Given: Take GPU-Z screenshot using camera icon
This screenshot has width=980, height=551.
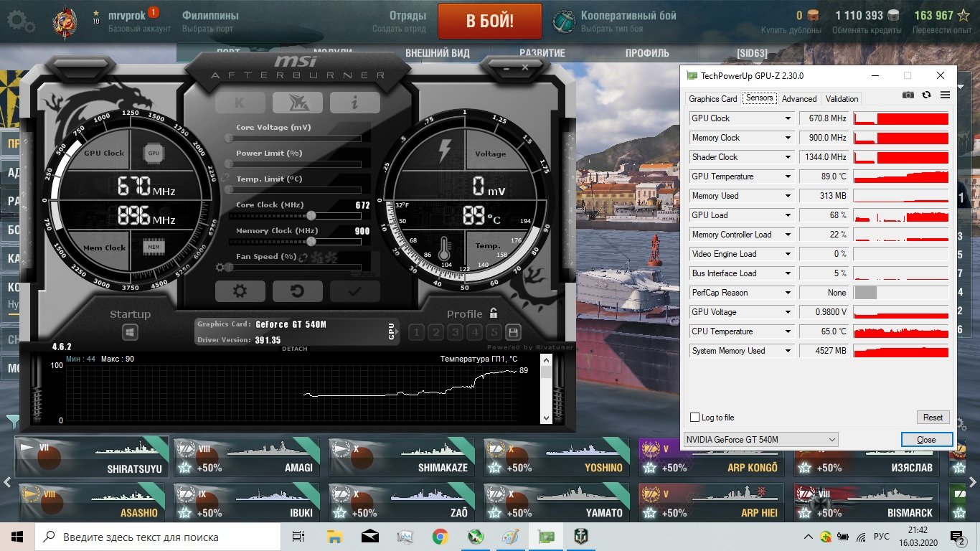Looking at the screenshot, I should 908,95.
